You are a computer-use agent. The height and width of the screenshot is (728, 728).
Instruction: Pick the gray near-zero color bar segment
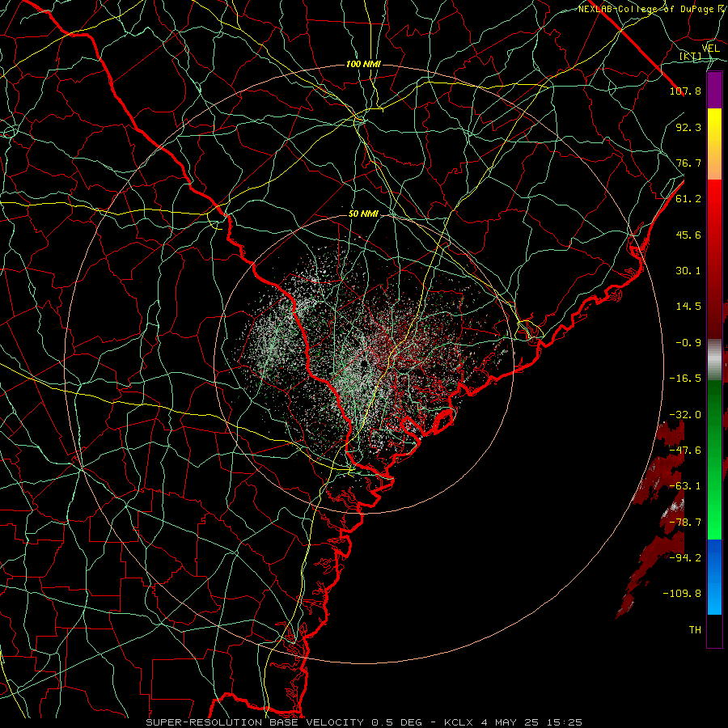pyautogui.click(x=714, y=358)
